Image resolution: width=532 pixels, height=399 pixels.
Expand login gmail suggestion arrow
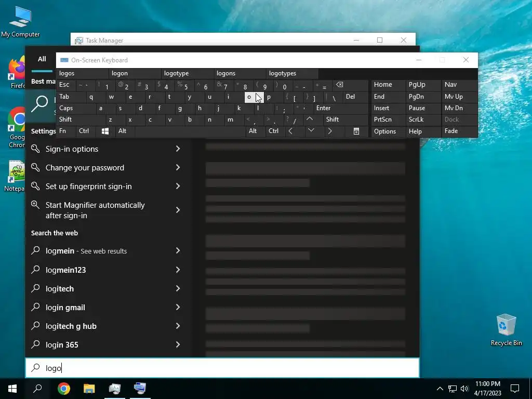pyautogui.click(x=178, y=307)
